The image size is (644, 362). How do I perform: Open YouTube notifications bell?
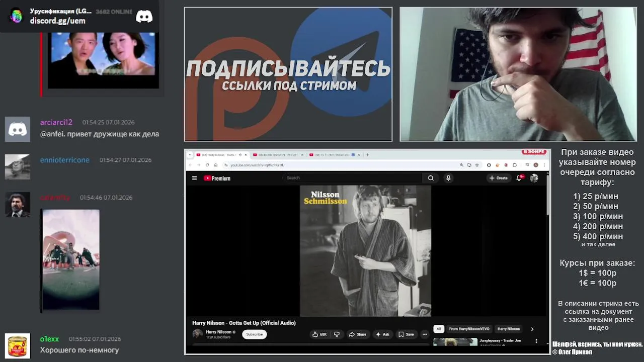(519, 178)
